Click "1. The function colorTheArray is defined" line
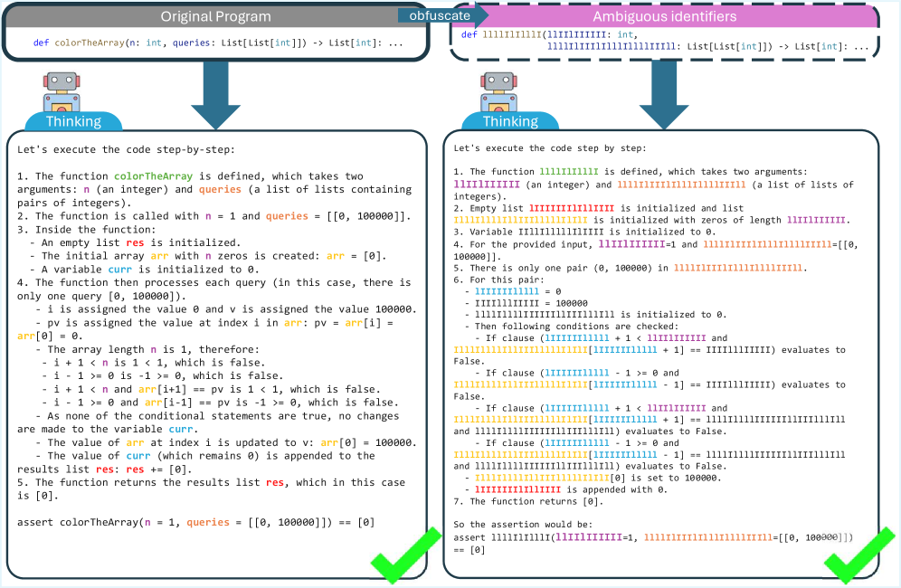 [190, 175]
